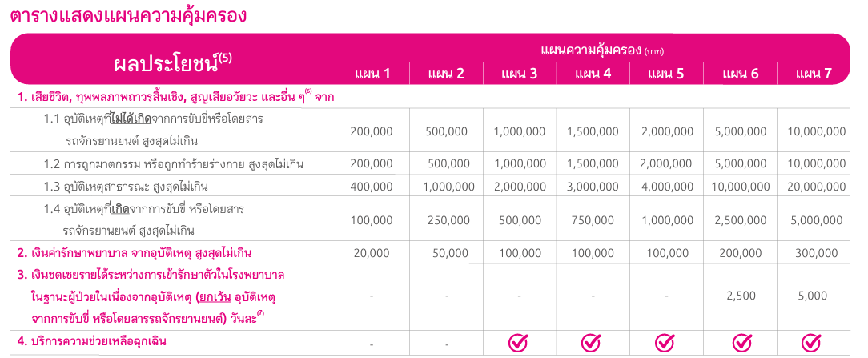This screenshot has width=868, height=358.
Task: Click the 20,000,000 cell under แผน 7
Action: point(813,187)
